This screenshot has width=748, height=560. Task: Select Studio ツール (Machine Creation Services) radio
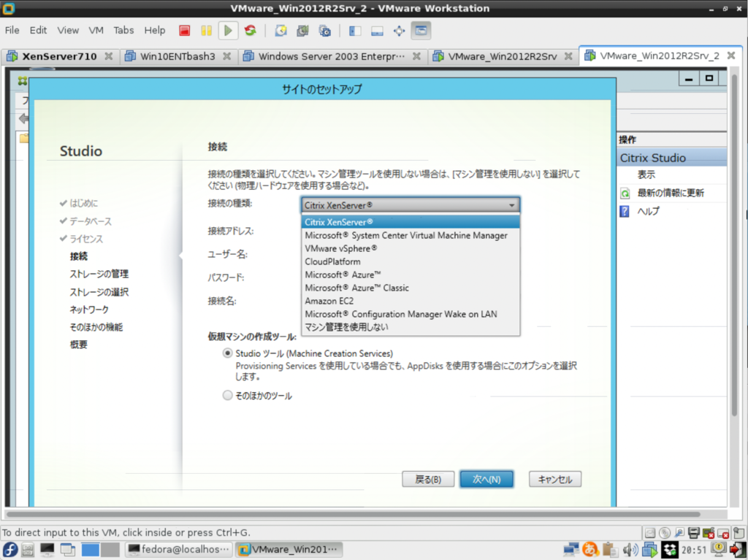(x=228, y=353)
